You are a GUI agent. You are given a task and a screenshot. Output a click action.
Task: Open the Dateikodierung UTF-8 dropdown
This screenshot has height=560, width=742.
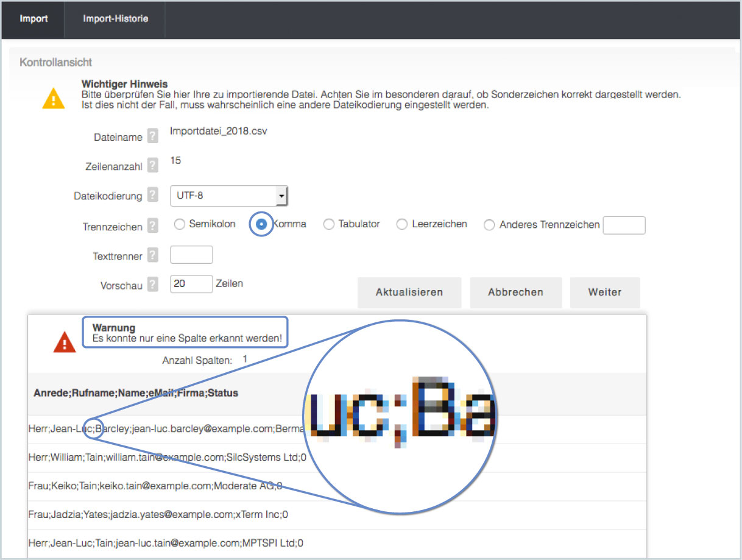tap(228, 196)
